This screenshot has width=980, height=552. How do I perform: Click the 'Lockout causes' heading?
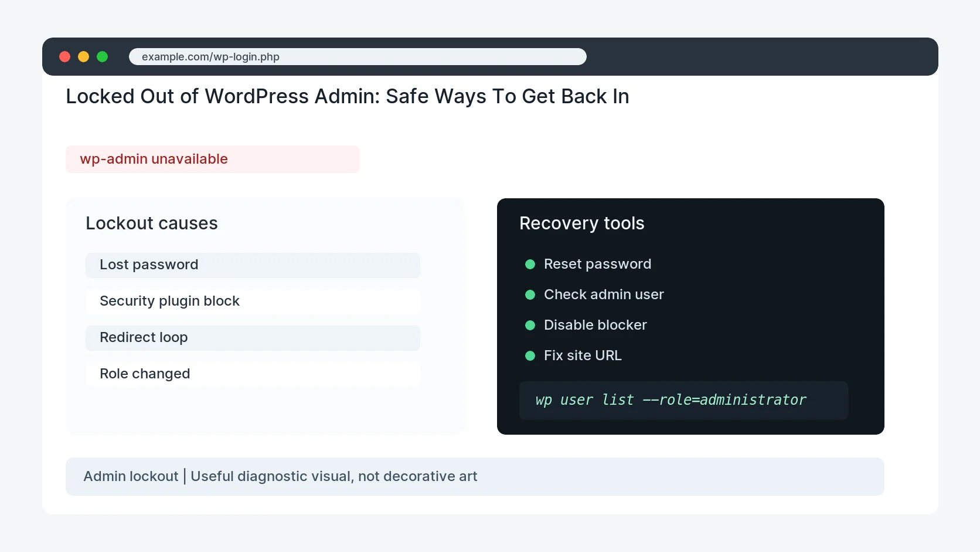(152, 223)
